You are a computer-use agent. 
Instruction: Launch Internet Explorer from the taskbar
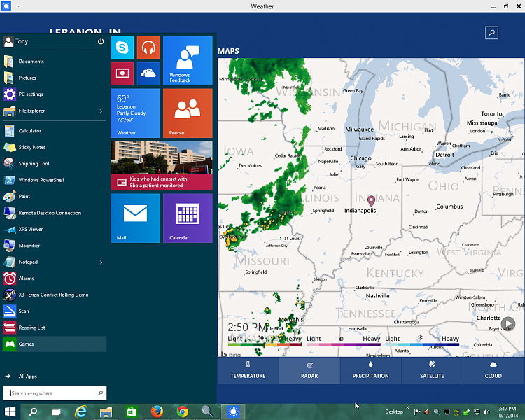point(80,412)
